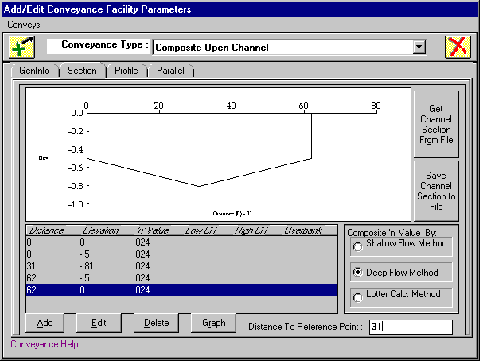The height and width of the screenshot is (361, 480).
Task: Click the red X cancel icon
Action: coord(458,47)
